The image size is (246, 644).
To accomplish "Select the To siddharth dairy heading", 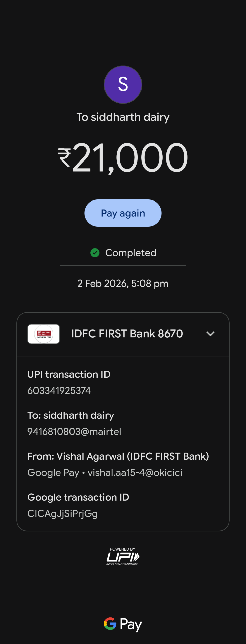I will (x=123, y=117).
